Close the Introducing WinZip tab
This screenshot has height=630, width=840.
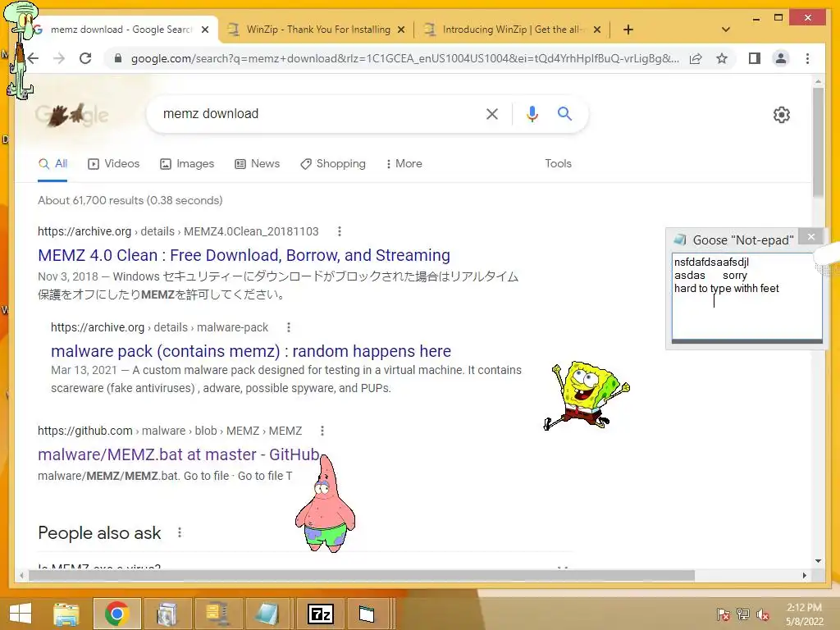597,30
